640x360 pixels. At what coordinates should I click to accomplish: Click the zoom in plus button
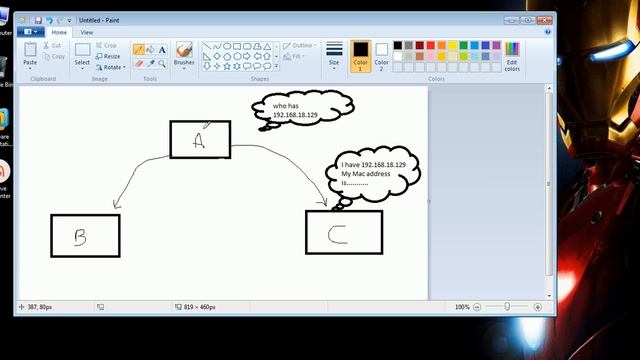coord(538,307)
